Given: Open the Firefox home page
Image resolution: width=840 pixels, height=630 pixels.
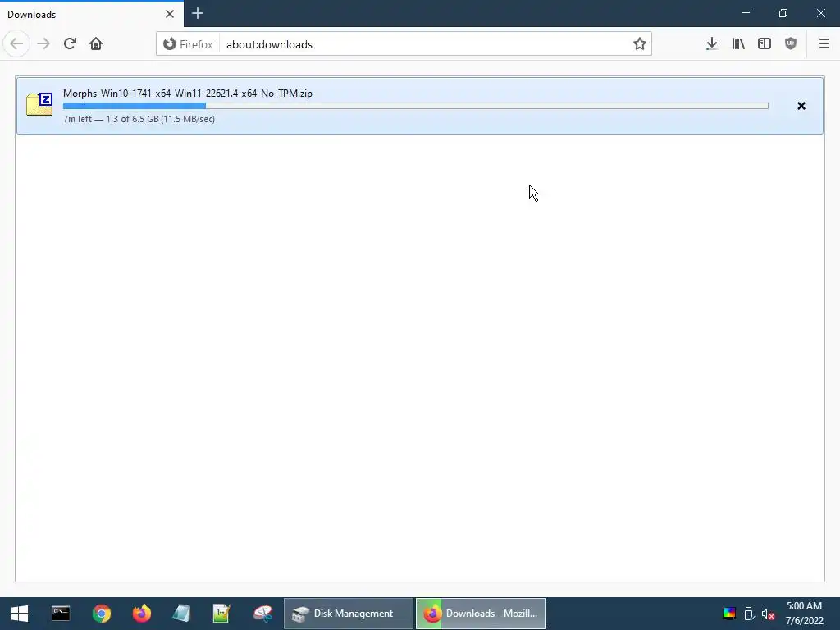Looking at the screenshot, I should pos(96,44).
